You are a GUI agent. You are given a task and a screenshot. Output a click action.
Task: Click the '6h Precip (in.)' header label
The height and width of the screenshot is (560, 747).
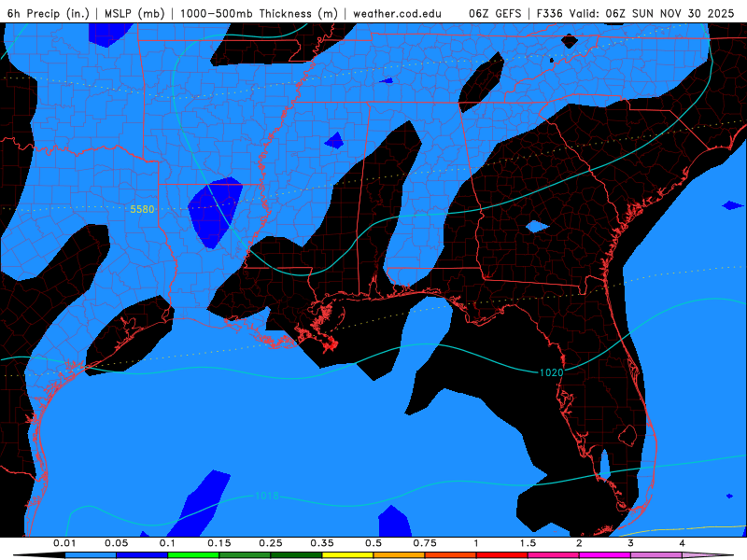click(x=49, y=13)
